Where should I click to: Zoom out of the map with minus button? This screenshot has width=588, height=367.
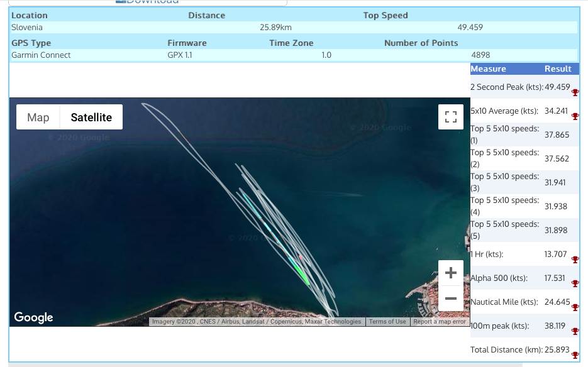pos(450,299)
